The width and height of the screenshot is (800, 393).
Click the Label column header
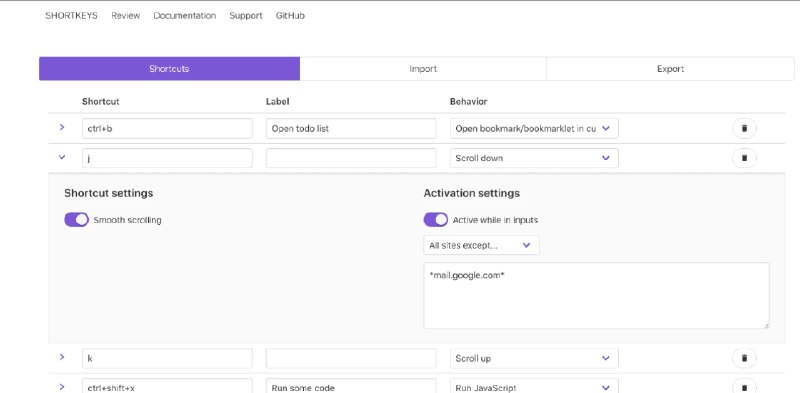pyautogui.click(x=278, y=102)
